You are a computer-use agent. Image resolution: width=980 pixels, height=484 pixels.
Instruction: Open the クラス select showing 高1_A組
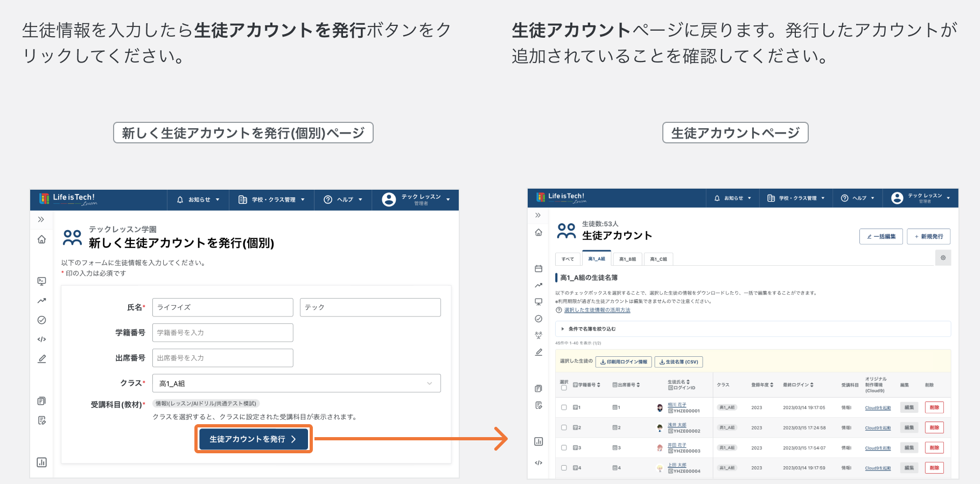[x=296, y=383]
